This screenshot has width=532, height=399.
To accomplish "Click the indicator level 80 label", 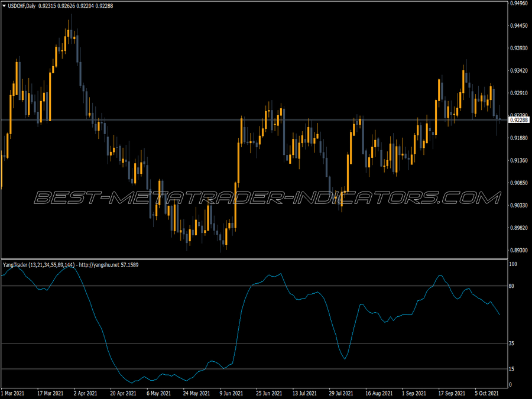I will point(512,286).
